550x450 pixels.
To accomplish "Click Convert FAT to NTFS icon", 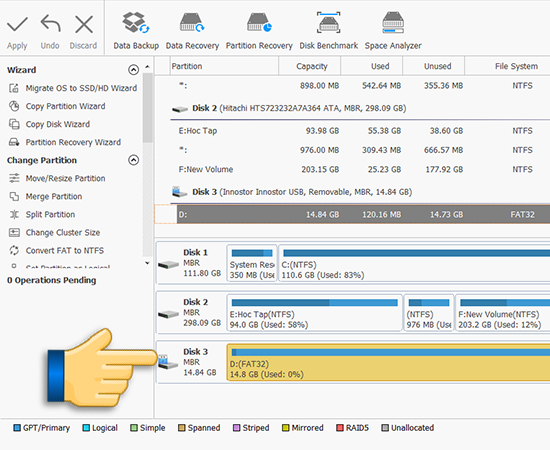I will click(x=14, y=250).
